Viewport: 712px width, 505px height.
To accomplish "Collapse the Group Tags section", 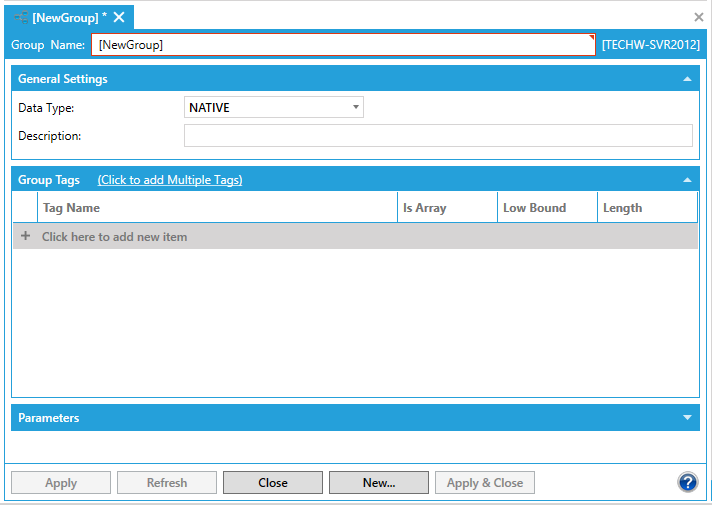I will (x=687, y=180).
